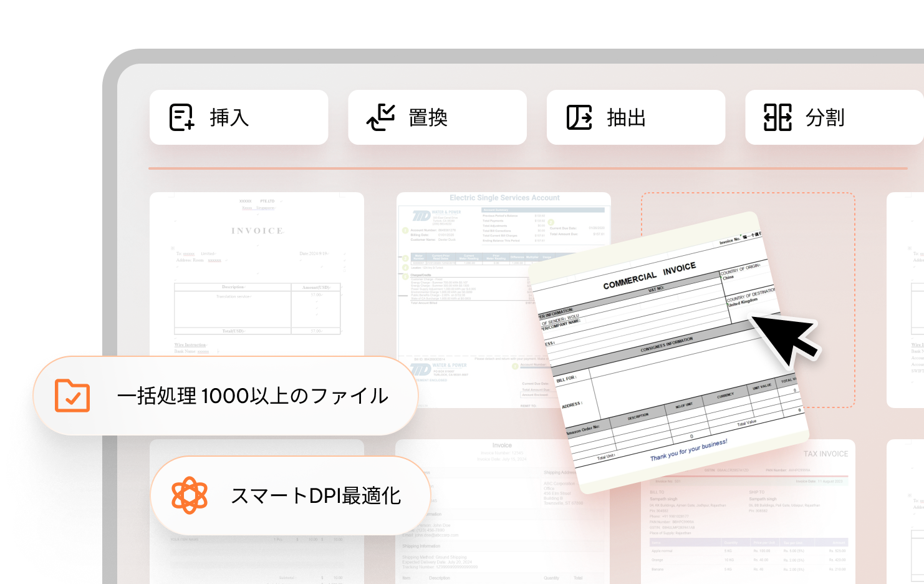Click the "Thank you for your business!" text
Screen dimensions: 924x584
click(x=688, y=449)
